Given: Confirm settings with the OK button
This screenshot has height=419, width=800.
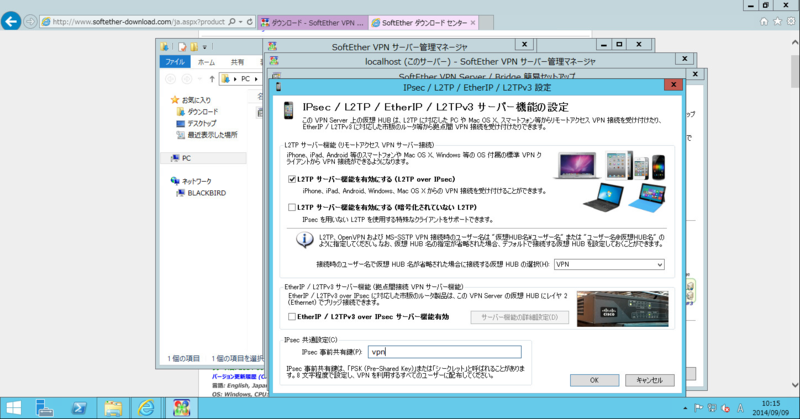Looking at the screenshot, I should [x=594, y=380].
